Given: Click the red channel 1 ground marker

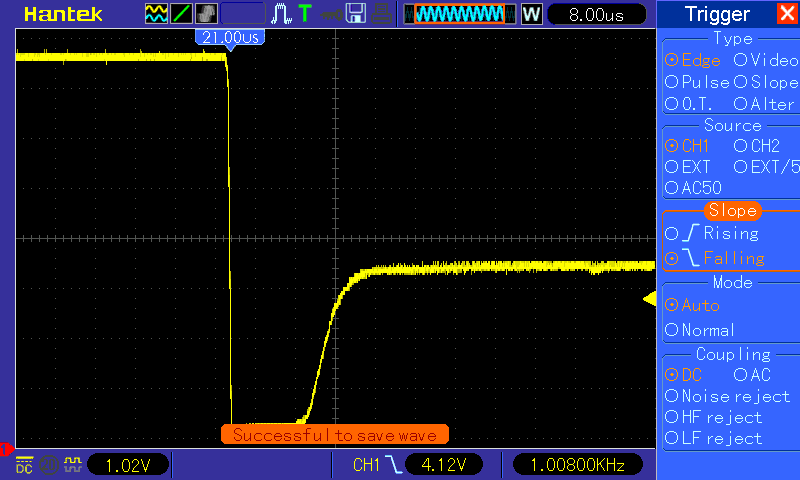Looking at the screenshot, I should [x=6, y=449].
